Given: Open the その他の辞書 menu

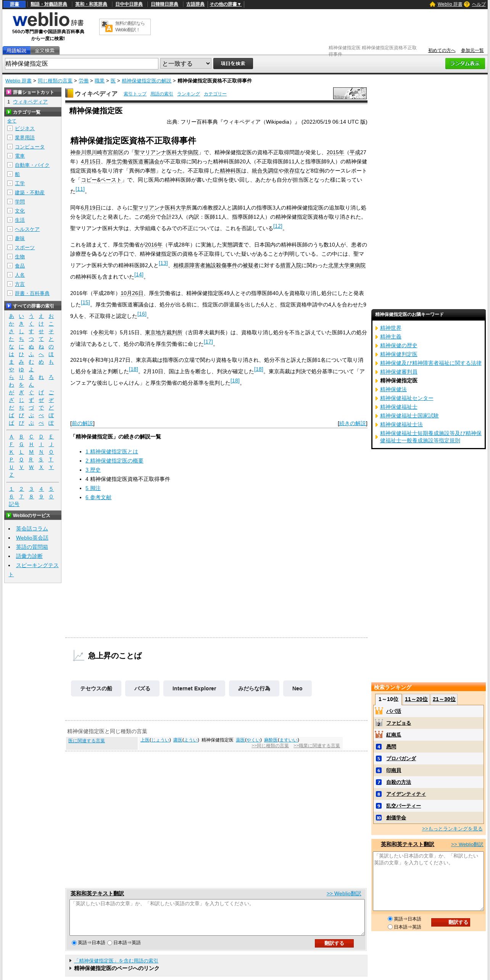Looking at the screenshot, I should (x=225, y=4).
